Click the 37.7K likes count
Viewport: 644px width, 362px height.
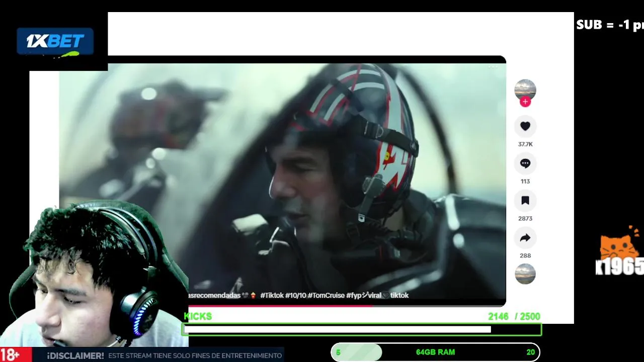point(525,144)
